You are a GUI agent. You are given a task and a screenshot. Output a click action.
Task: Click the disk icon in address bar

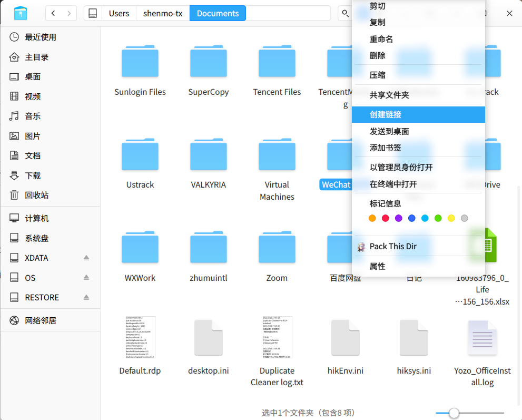coord(93,13)
